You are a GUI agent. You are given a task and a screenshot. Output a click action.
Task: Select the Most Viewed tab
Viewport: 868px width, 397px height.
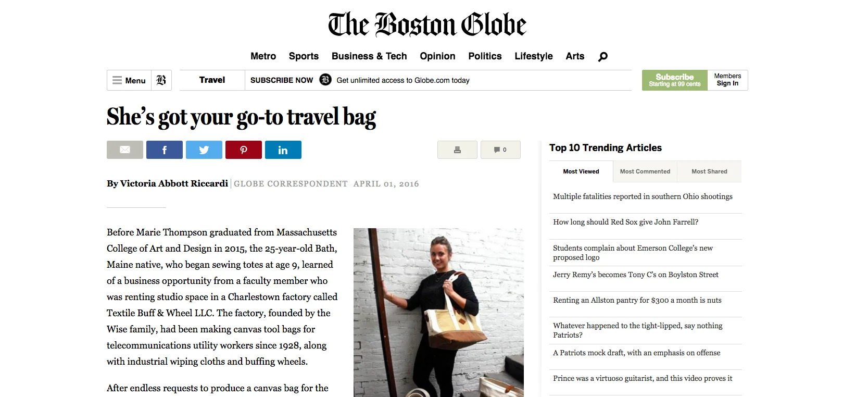(x=581, y=171)
